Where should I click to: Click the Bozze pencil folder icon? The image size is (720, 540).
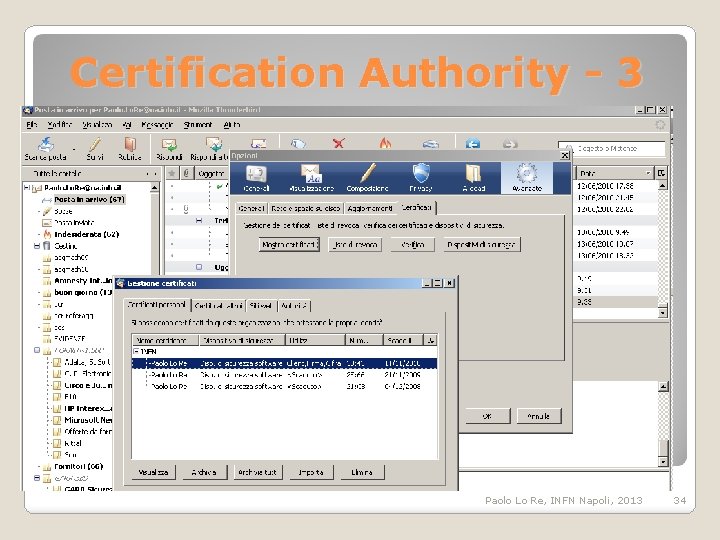(47, 211)
